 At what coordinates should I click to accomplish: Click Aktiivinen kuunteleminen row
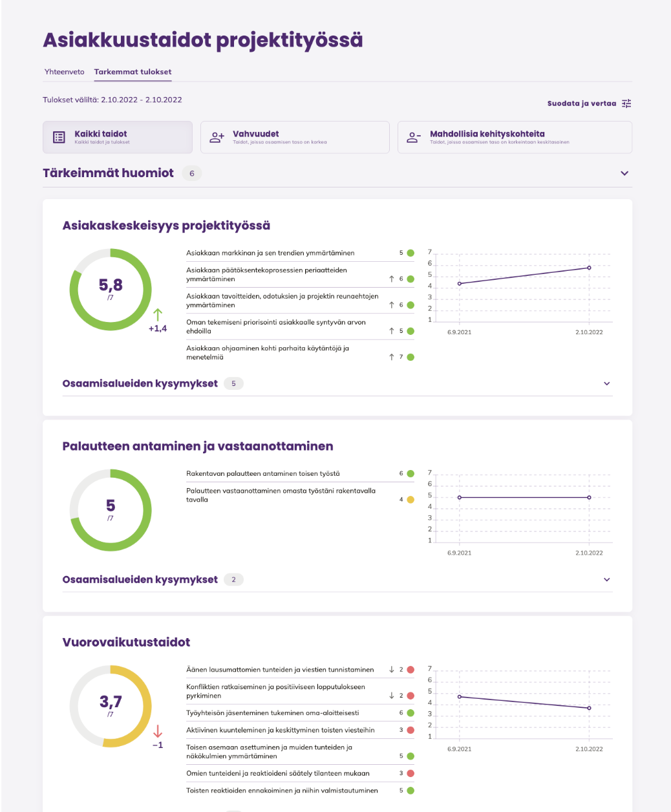(300, 730)
